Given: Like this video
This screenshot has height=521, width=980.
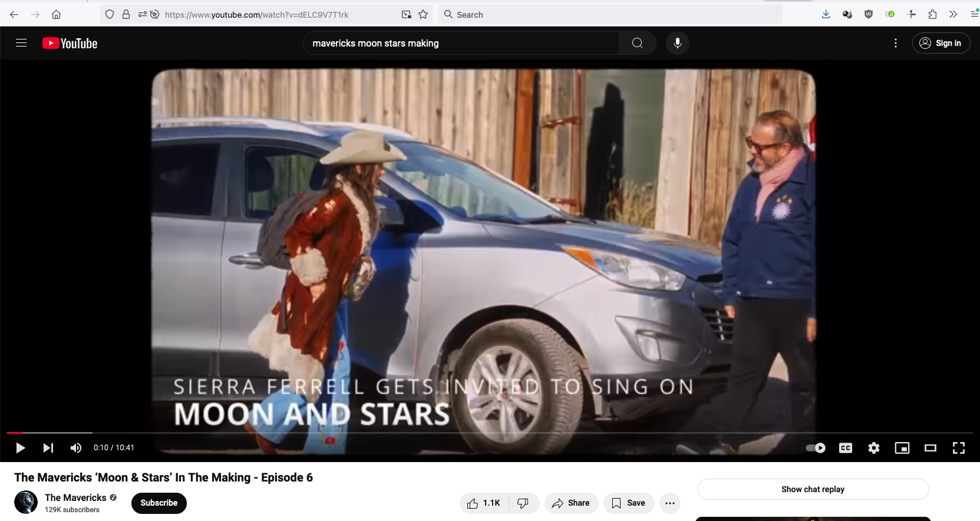Looking at the screenshot, I should 484,503.
